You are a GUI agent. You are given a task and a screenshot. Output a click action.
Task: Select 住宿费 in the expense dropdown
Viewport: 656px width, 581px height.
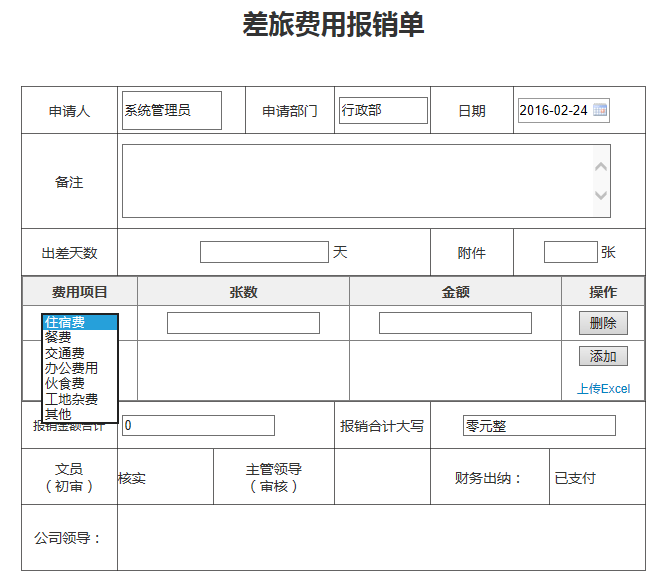[80, 322]
